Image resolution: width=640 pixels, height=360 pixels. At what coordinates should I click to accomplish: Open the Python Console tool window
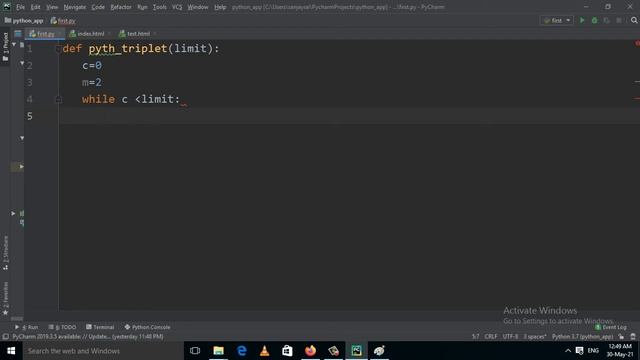[147, 327]
